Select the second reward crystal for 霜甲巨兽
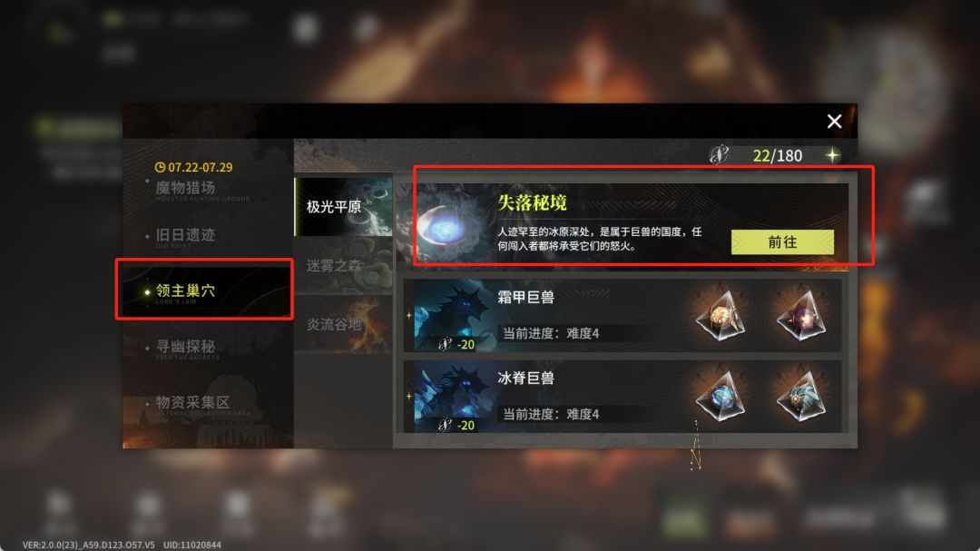 click(800, 316)
